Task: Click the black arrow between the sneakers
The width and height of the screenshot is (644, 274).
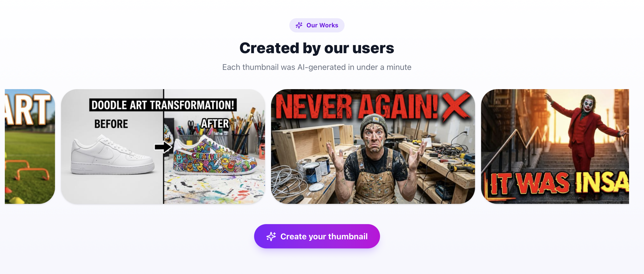Action: [163, 147]
